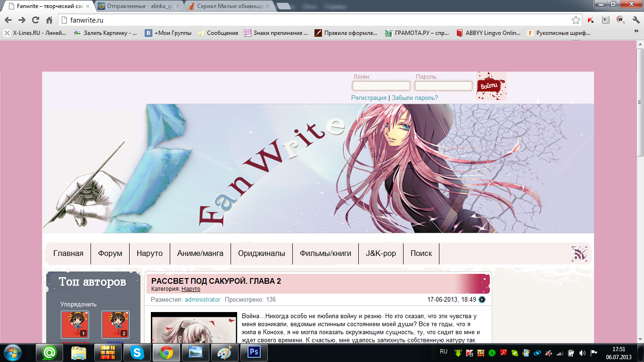
Task: Open the post Рассвет под сакурой. Глава 2
Action: coord(216,281)
